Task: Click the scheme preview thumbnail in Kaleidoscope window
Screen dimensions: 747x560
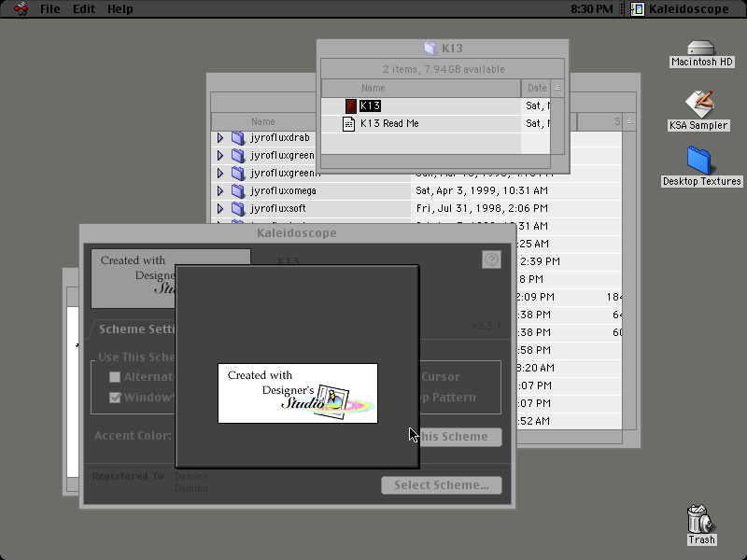Action: tap(134, 278)
